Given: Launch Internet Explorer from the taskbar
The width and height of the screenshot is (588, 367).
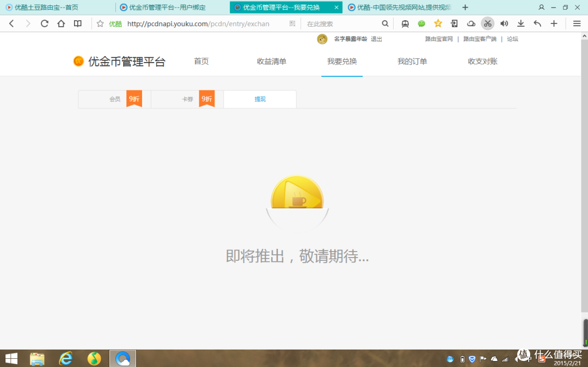Looking at the screenshot, I should coord(66,359).
